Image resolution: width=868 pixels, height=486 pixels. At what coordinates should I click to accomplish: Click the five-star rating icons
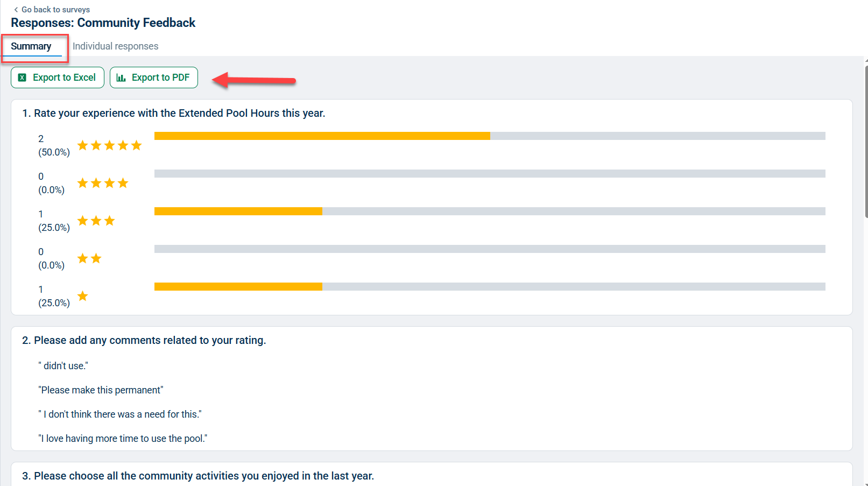click(x=109, y=145)
